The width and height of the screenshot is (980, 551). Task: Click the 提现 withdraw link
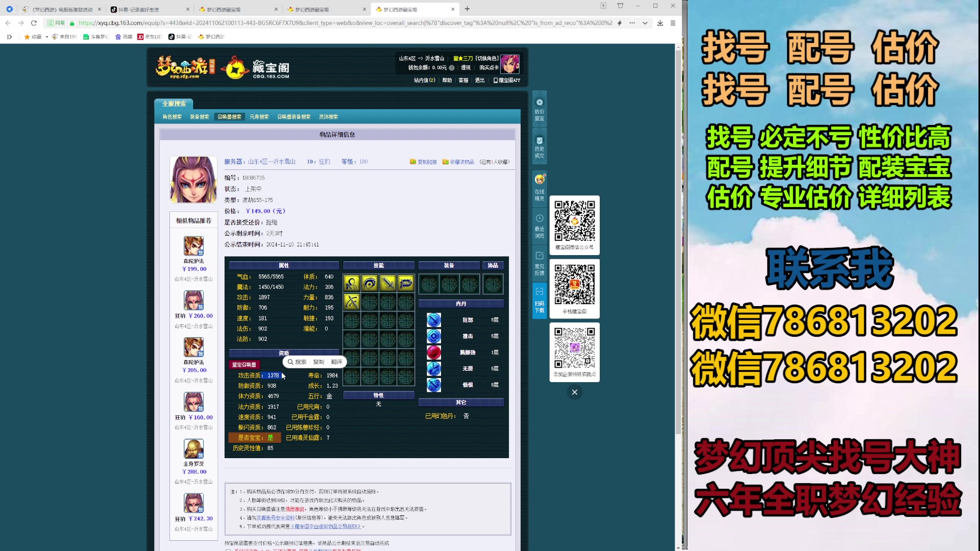(465, 68)
